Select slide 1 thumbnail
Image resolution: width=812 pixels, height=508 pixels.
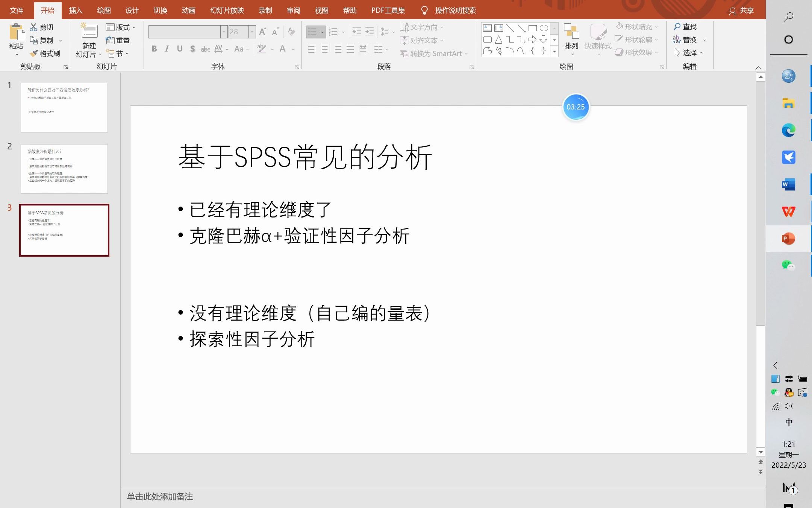click(64, 108)
